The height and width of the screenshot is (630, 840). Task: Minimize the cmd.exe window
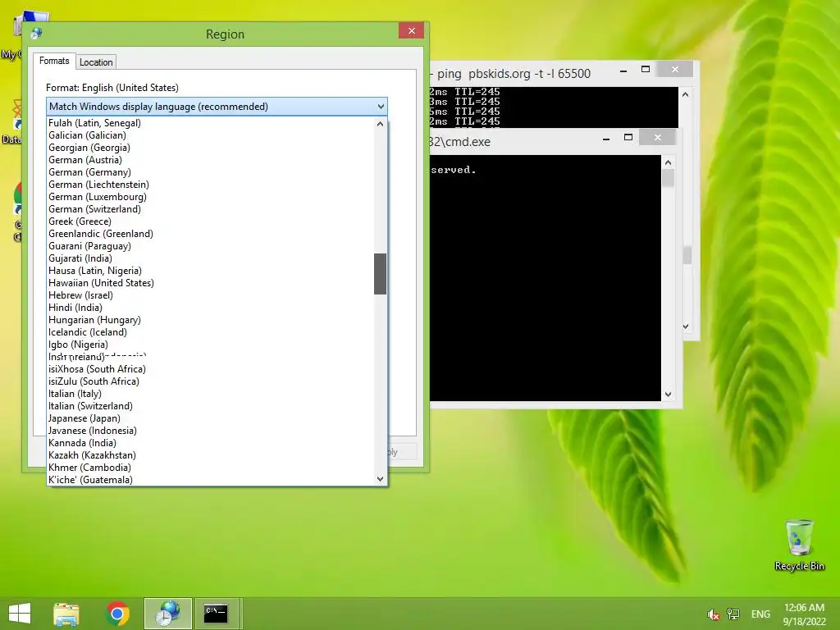click(x=606, y=138)
